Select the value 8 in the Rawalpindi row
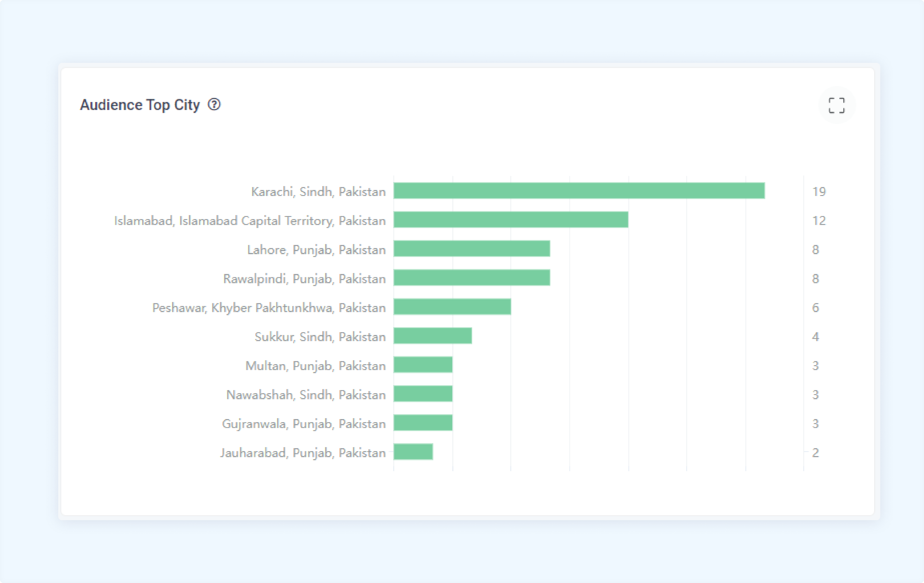924x583 pixels. (815, 279)
